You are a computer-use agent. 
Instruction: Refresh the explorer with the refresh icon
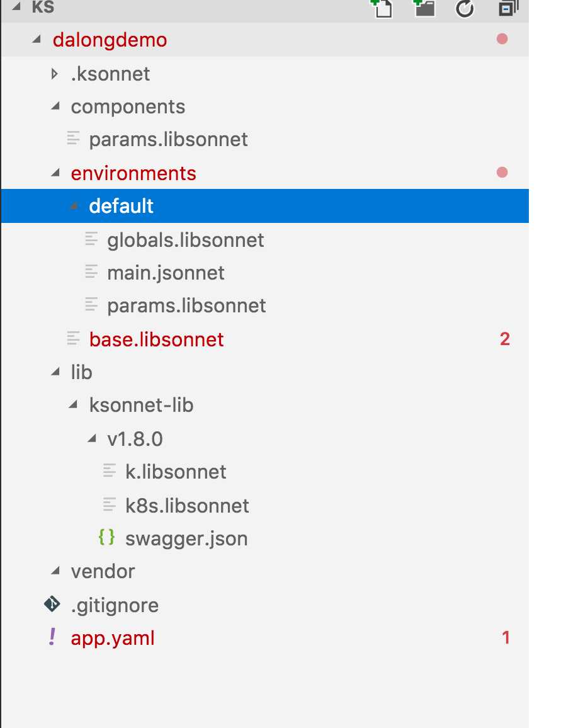click(x=465, y=8)
